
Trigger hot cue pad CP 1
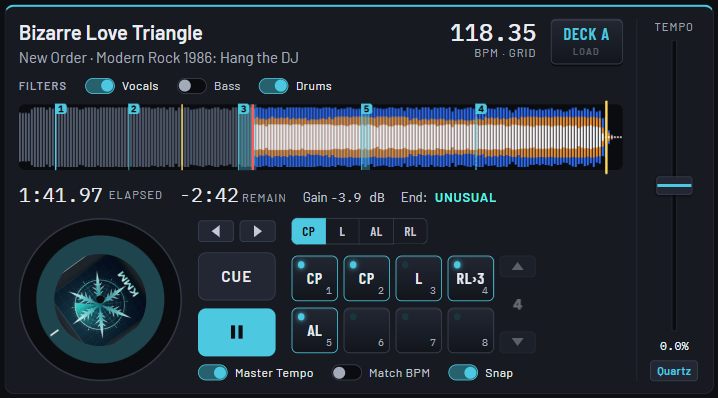(x=315, y=278)
